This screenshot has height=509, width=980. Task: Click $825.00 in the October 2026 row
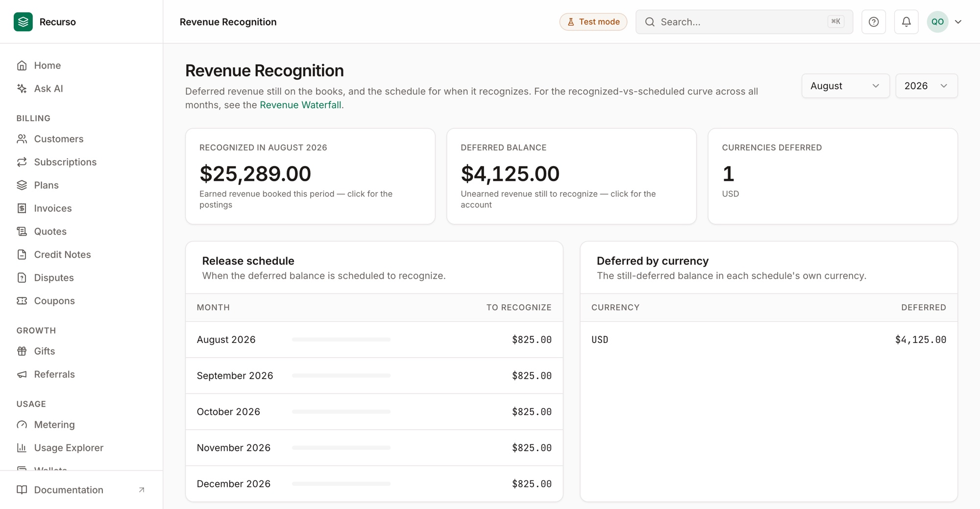[532, 412]
